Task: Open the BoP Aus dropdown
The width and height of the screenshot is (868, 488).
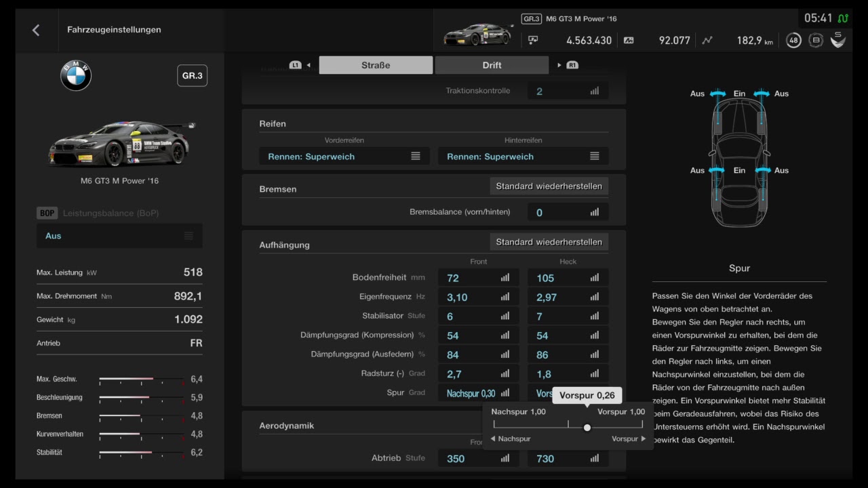Action: click(x=119, y=236)
